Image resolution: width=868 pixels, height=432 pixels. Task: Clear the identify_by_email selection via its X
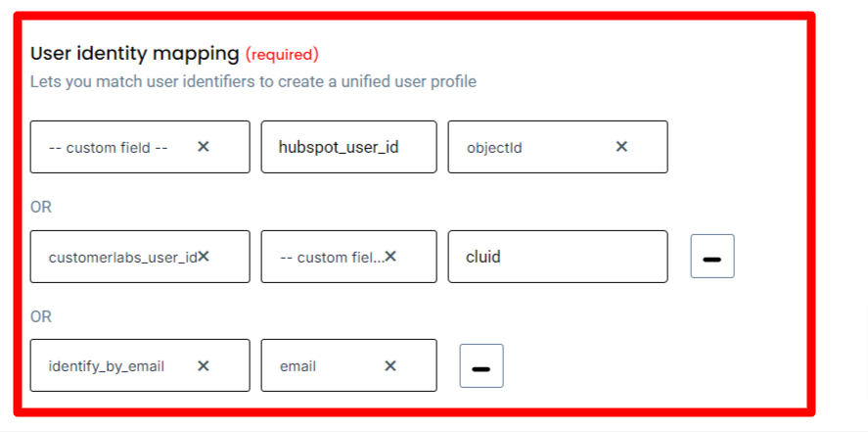(x=204, y=366)
